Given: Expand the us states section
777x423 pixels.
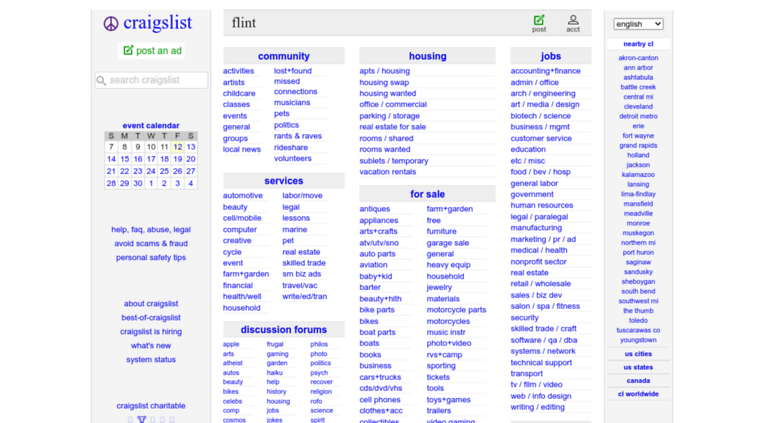Looking at the screenshot, I should pyautogui.click(x=638, y=367).
